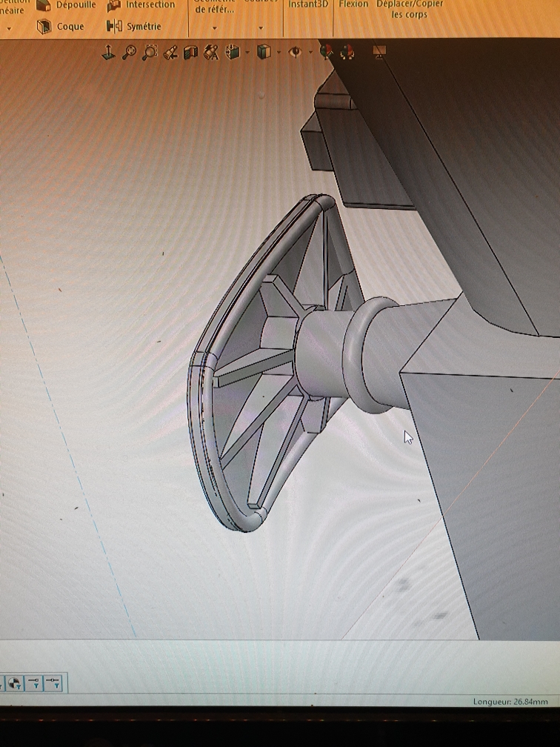The image size is (560, 747).
Task: Click the Hide/Show Items eye icon
Action: click(296, 51)
